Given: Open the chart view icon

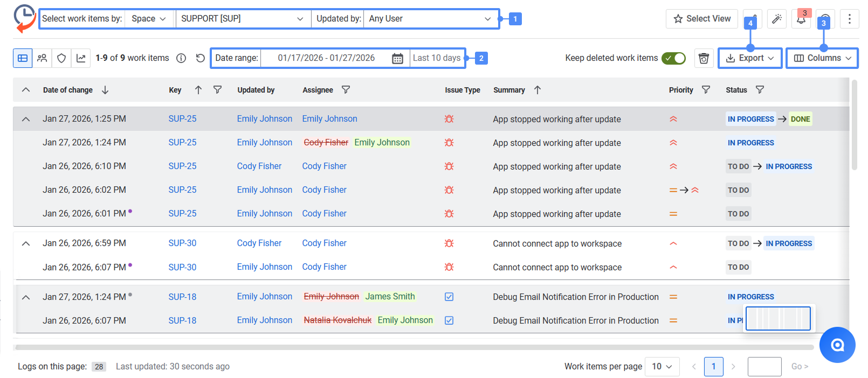Looking at the screenshot, I should click(81, 58).
